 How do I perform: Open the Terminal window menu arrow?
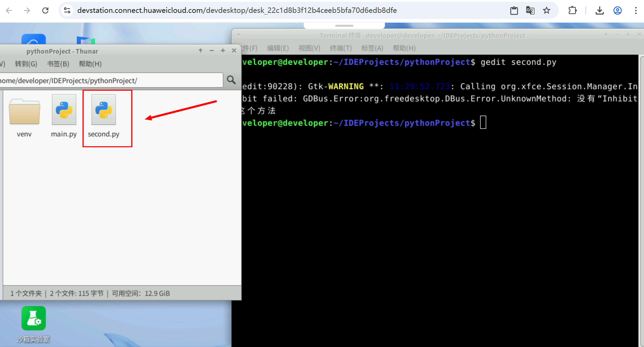pyautogui.click(x=238, y=35)
